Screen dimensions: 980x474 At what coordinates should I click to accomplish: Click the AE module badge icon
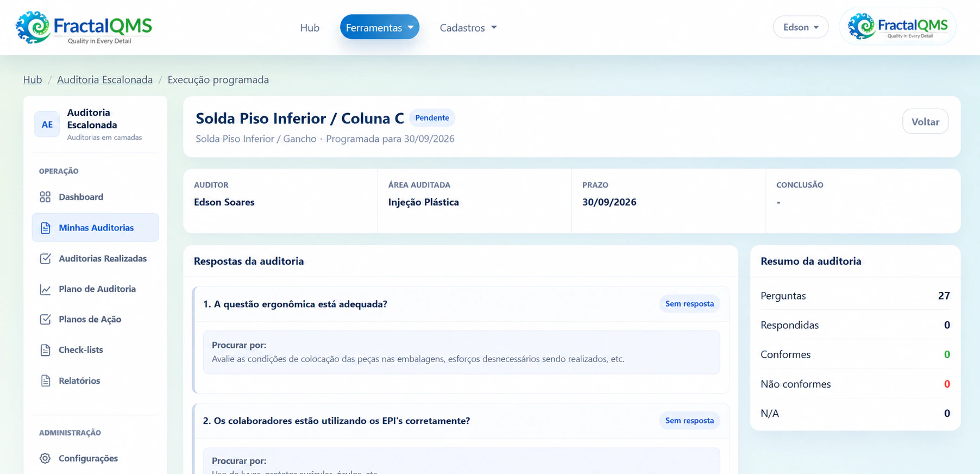click(x=47, y=124)
